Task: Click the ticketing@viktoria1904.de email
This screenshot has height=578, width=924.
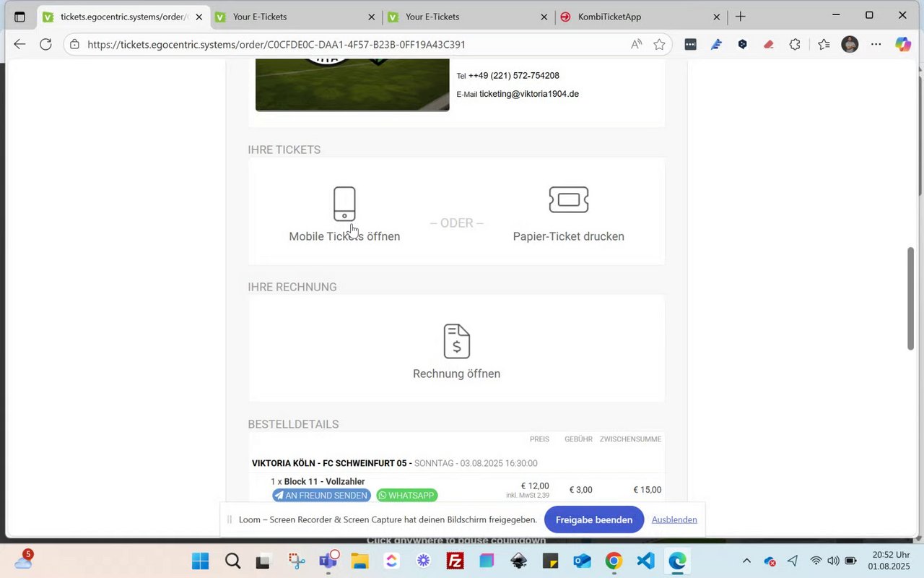Action: point(529,94)
